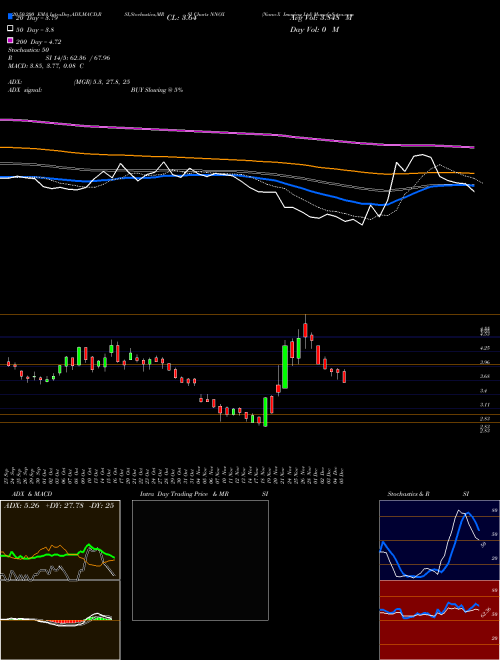Viewport: 500px width, 660px height.
Task: Click the 'Stochastics: 59' readout
Action: coord(29,50)
